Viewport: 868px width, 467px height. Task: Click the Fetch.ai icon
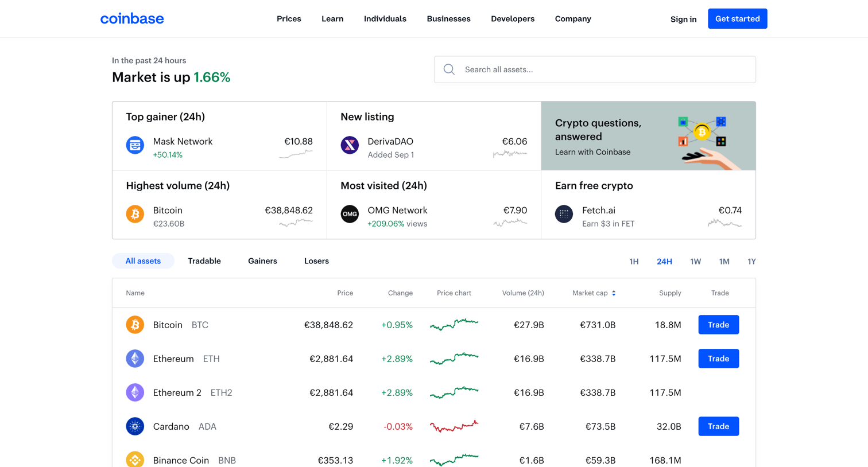click(x=564, y=214)
